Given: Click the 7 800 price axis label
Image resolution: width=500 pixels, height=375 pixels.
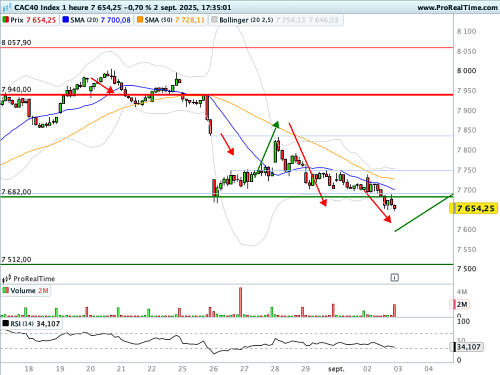Looking at the screenshot, I should coord(466,150).
